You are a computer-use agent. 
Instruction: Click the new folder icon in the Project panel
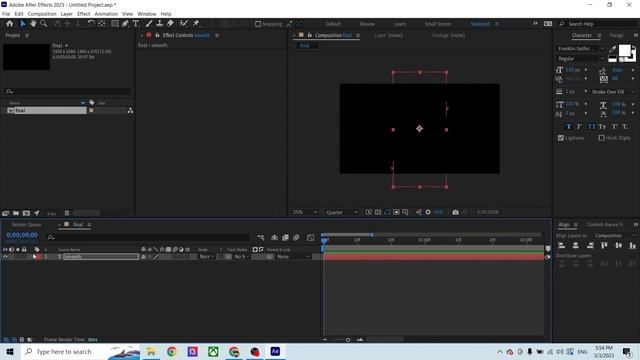pos(16,213)
